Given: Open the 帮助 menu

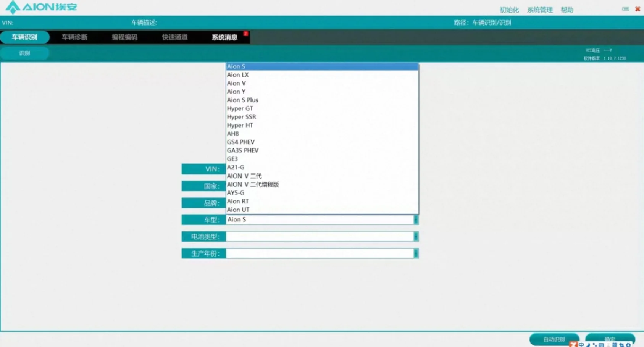Looking at the screenshot, I should (567, 10).
